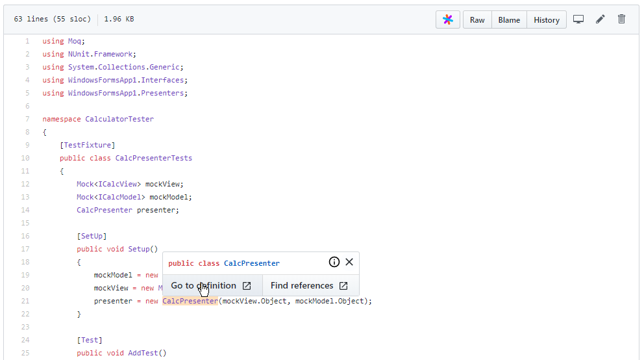Select line number 21 in the gutter
Image resolution: width=644 pixels, height=360 pixels.
(x=25, y=301)
